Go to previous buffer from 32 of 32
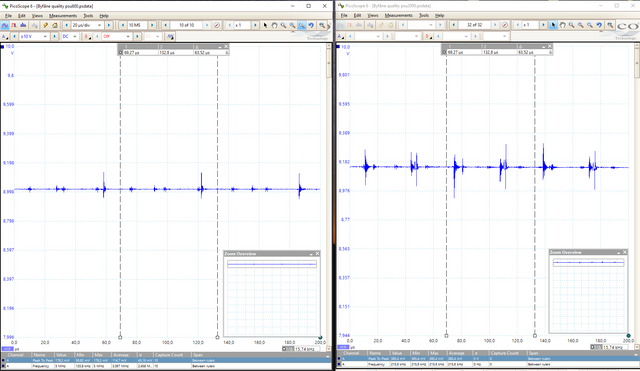640x371 pixels. click(453, 25)
